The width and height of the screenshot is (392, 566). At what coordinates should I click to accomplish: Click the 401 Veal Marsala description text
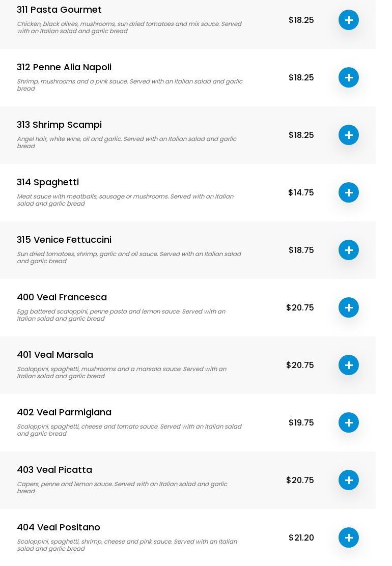click(122, 373)
